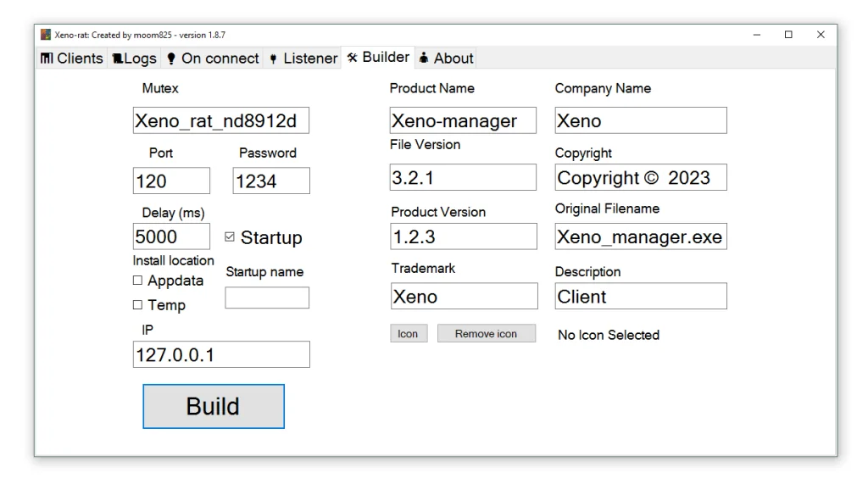Viewport: 868px width, 495px height.
Task: Switch to the Logs tab
Action: pos(134,58)
